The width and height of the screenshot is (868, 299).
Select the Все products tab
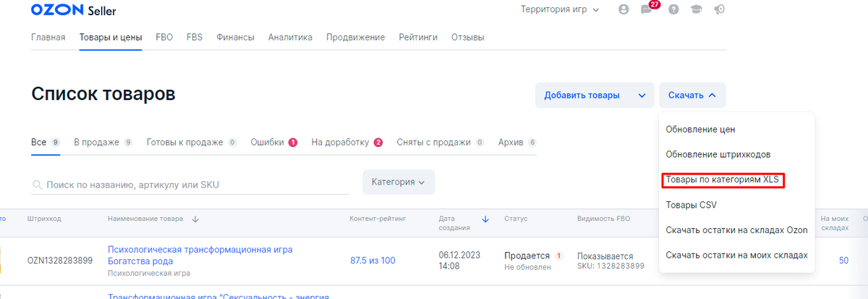click(46, 142)
